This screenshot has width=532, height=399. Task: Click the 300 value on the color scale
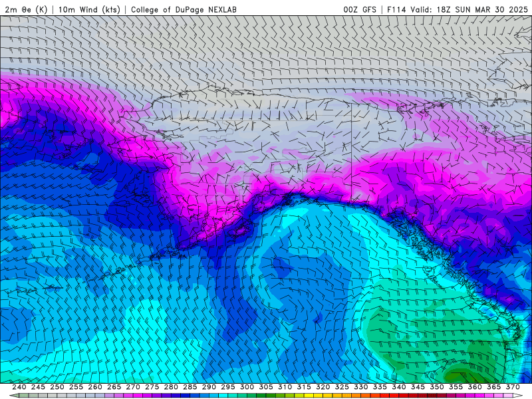coord(247,387)
